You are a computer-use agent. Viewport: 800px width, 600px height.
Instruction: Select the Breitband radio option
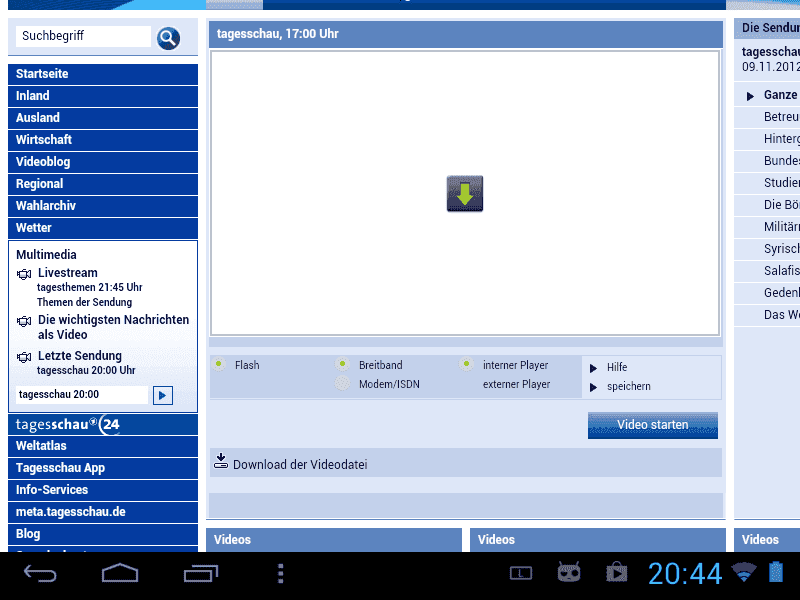point(342,364)
